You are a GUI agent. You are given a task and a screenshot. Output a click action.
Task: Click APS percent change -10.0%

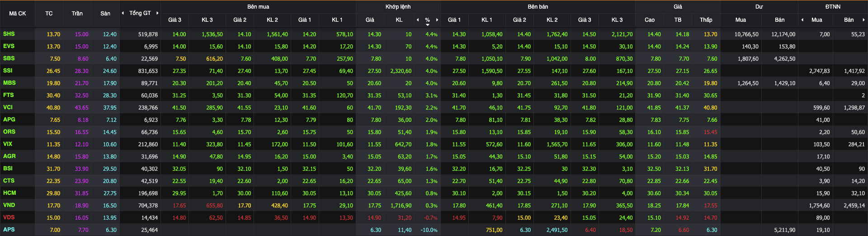click(429, 230)
